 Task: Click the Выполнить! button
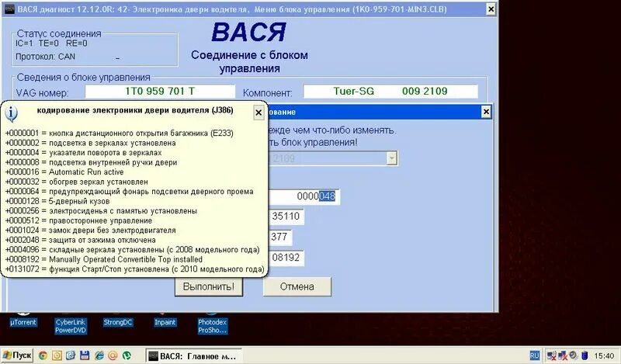pyautogui.click(x=209, y=286)
